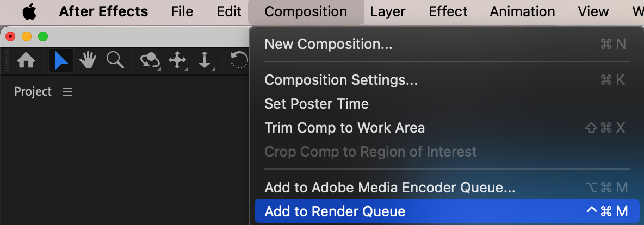
Task: Open the Layer menu
Action: [x=388, y=12]
